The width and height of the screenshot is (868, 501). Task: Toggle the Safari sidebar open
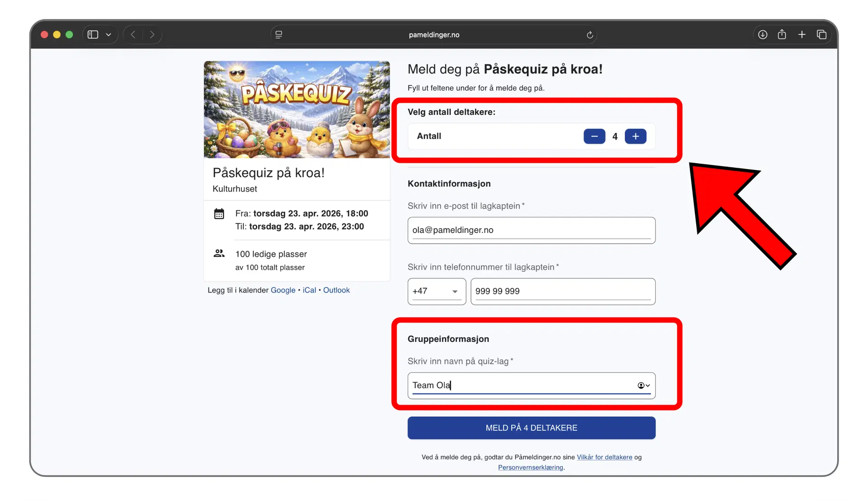93,34
